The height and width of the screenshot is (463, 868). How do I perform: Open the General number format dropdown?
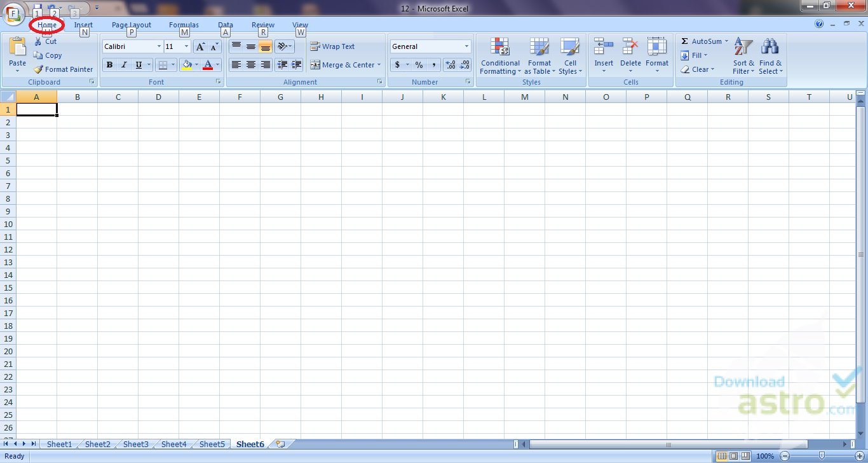(x=466, y=46)
